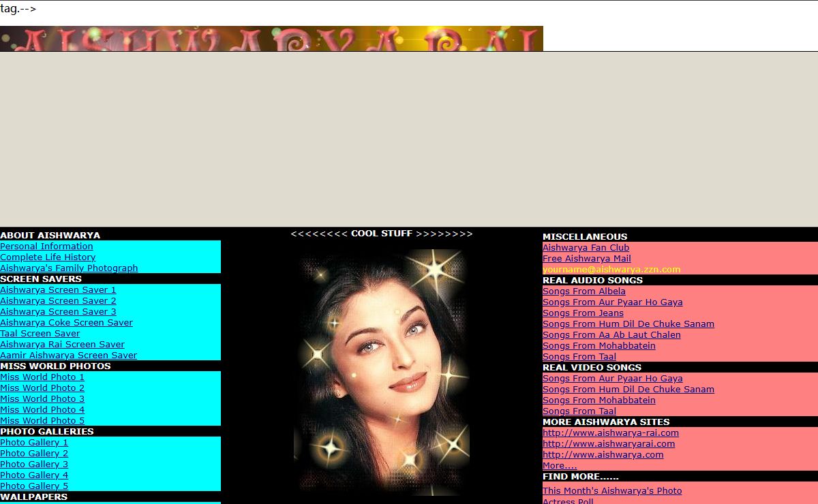Click the MORE AISHWARYA SITES heading

(x=606, y=422)
